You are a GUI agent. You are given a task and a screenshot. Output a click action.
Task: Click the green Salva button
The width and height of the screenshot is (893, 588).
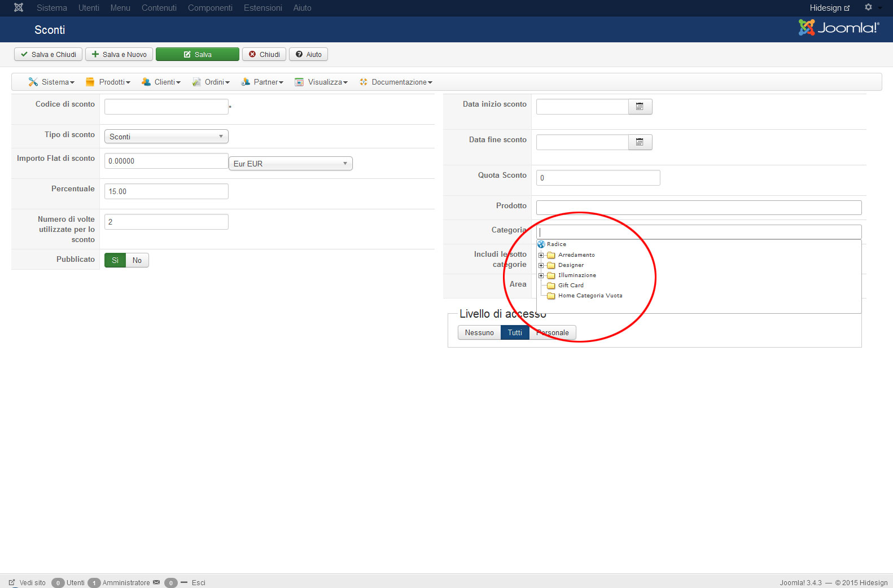[x=198, y=54]
